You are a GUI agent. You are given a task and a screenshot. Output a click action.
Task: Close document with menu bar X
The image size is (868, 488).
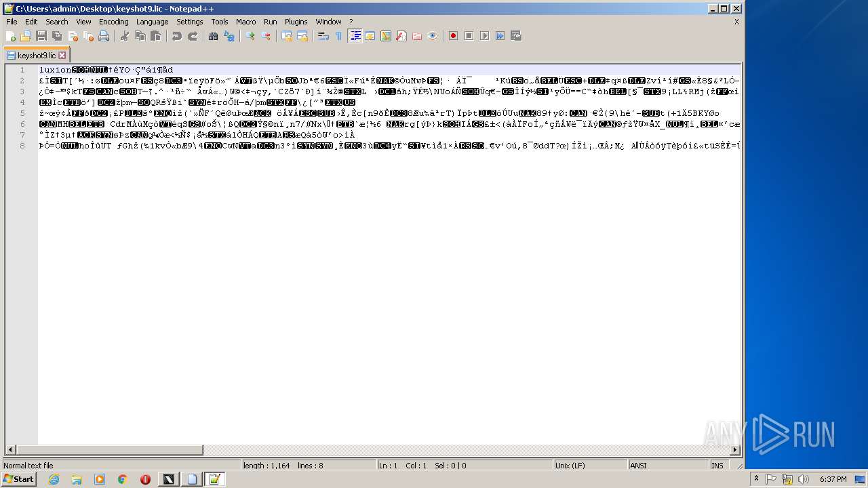[x=736, y=22]
